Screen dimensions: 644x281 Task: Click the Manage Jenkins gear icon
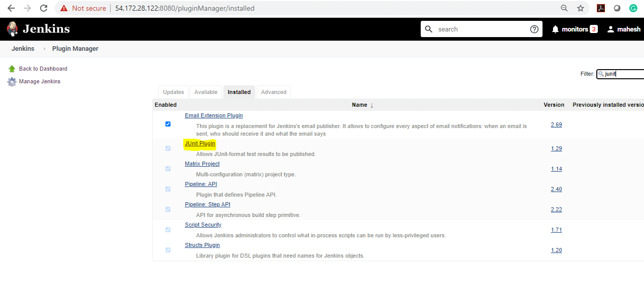[x=12, y=82]
